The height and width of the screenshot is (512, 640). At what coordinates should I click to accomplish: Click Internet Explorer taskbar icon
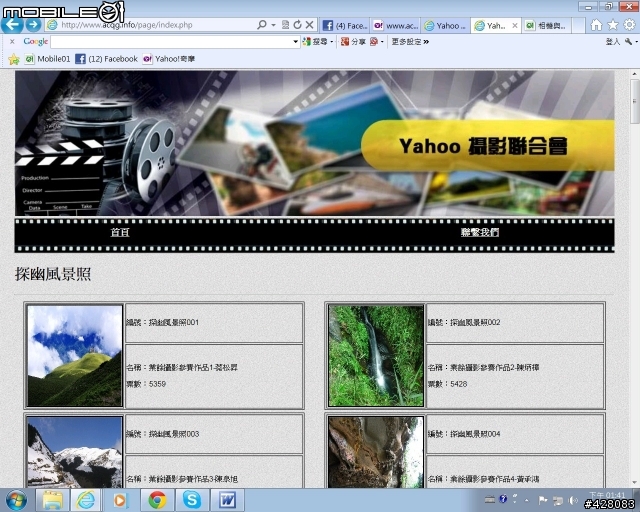coord(86,500)
